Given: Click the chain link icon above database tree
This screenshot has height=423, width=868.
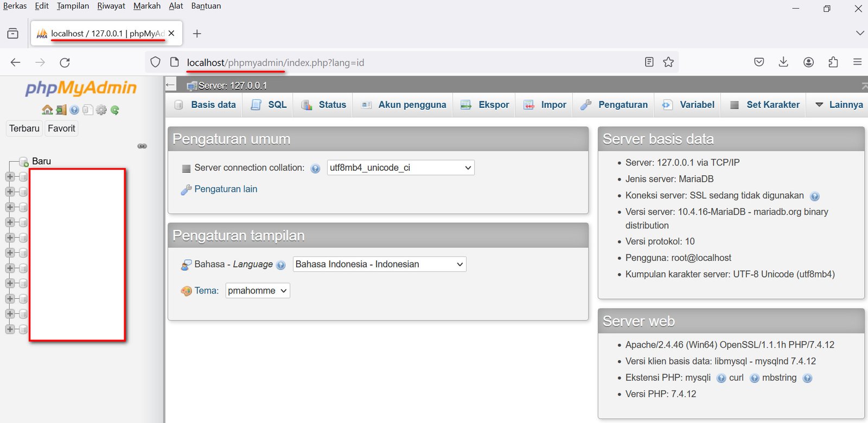Looking at the screenshot, I should [x=142, y=146].
